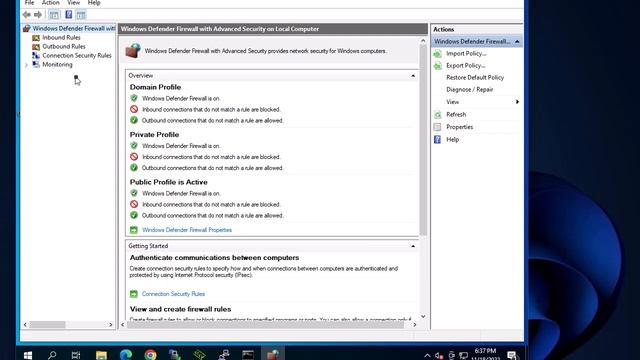The height and width of the screenshot is (360, 640).
Task: Click the firewall icon in center banner
Action: [x=133, y=51]
